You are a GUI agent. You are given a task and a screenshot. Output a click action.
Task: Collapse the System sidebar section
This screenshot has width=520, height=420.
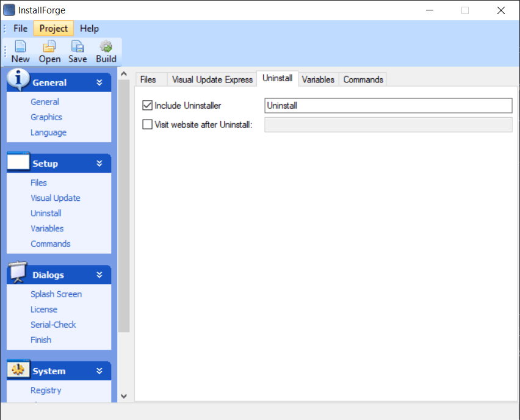99,371
